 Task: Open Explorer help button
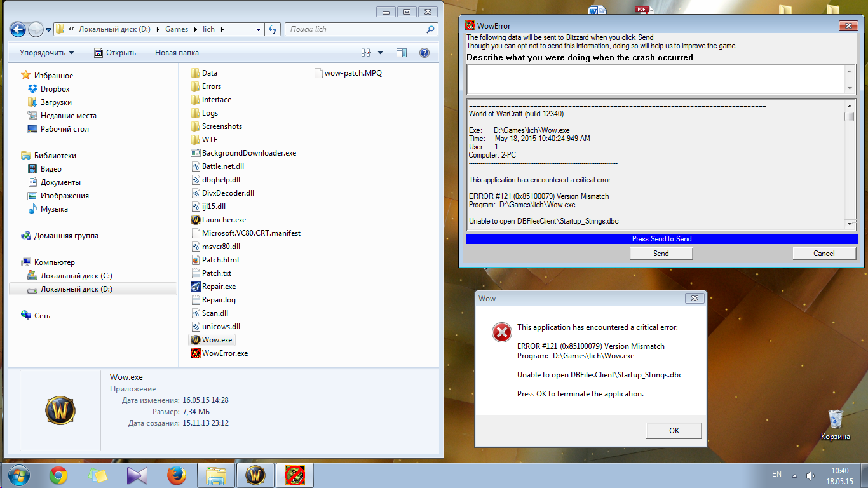pyautogui.click(x=424, y=53)
